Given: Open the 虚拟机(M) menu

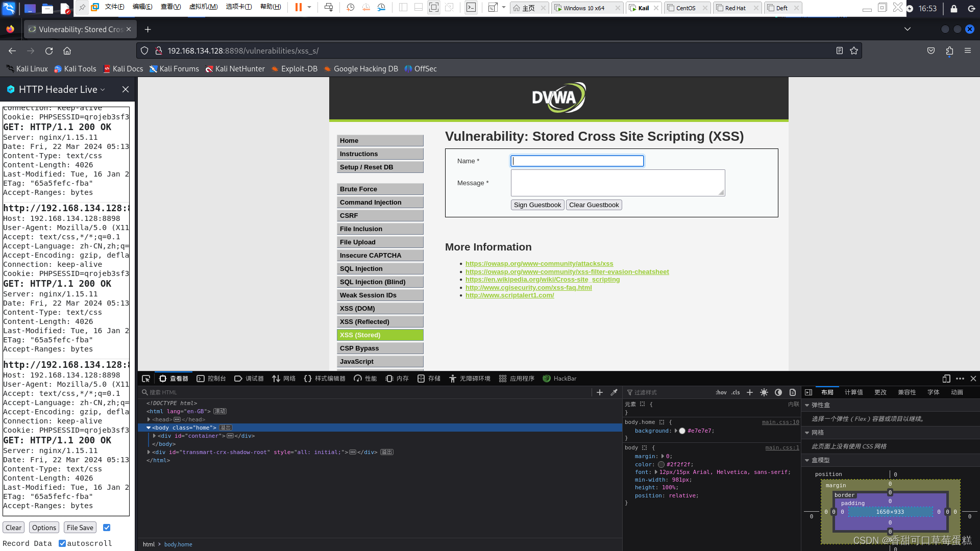Looking at the screenshot, I should pyautogui.click(x=204, y=7).
